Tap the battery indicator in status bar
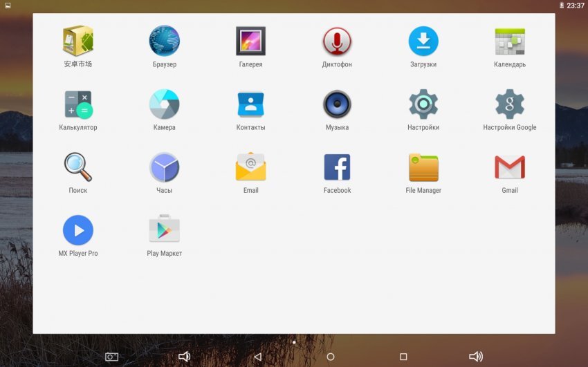 click(562, 6)
